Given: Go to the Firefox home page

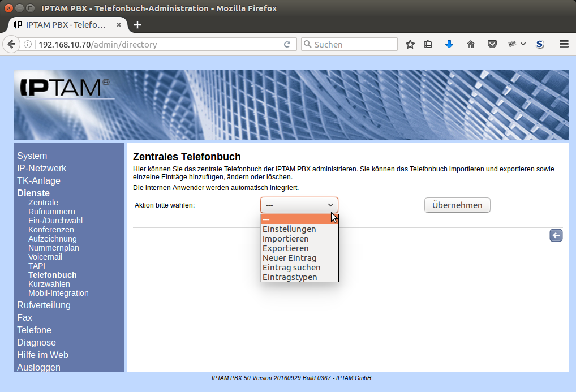Looking at the screenshot, I should point(471,44).
